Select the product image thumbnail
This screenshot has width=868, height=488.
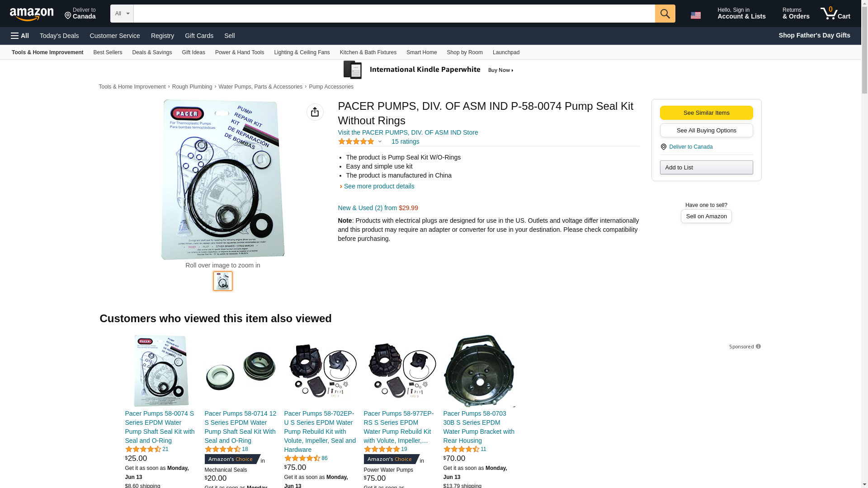(223, 281)
